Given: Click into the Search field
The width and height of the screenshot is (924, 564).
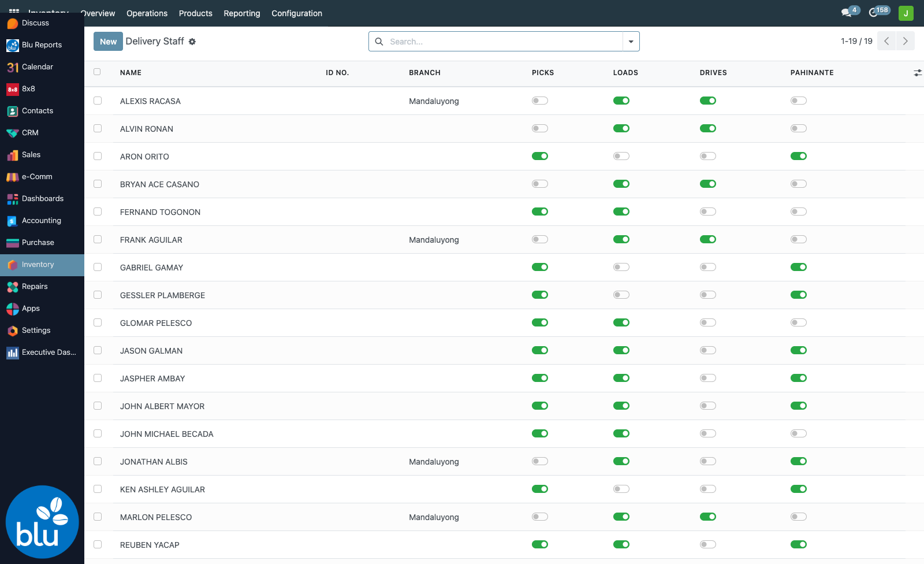Looking at the screenshot, I should pos(504,42).
